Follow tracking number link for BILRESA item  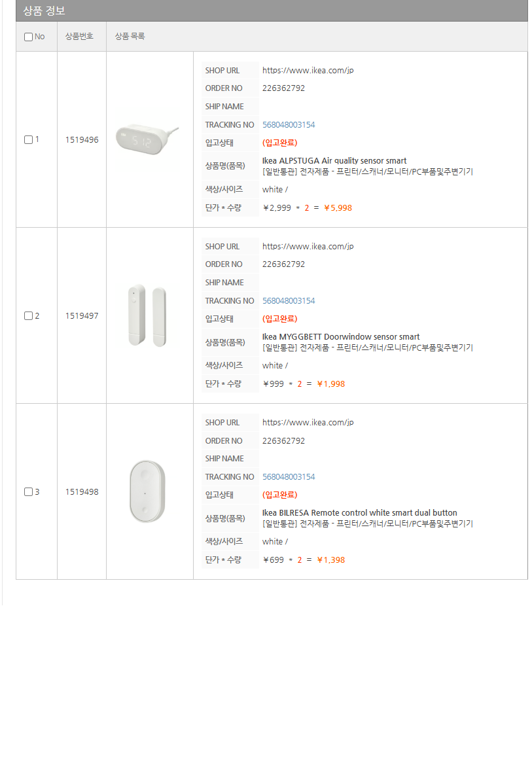click(x=289, y=476)
